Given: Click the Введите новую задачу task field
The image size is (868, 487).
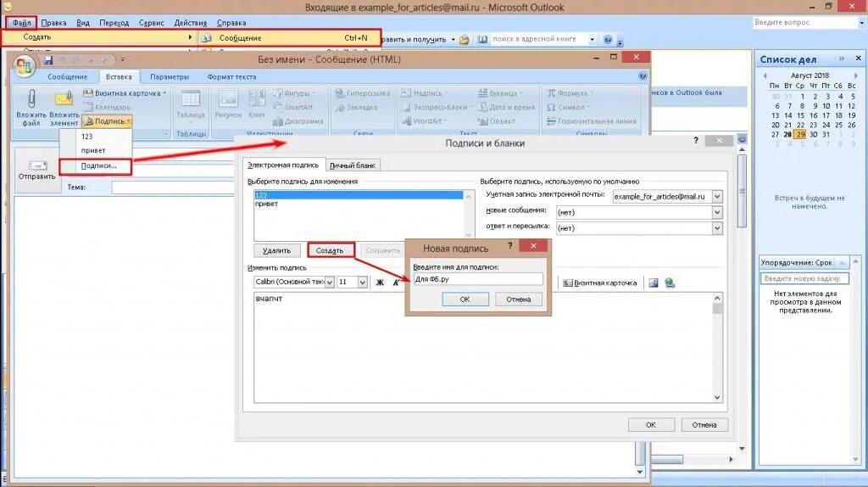Looking at the screenshot, I should click(805, 278).
